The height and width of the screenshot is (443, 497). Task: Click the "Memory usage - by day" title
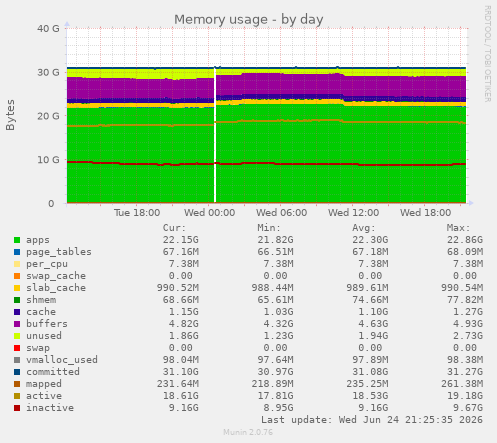[249, 20]
